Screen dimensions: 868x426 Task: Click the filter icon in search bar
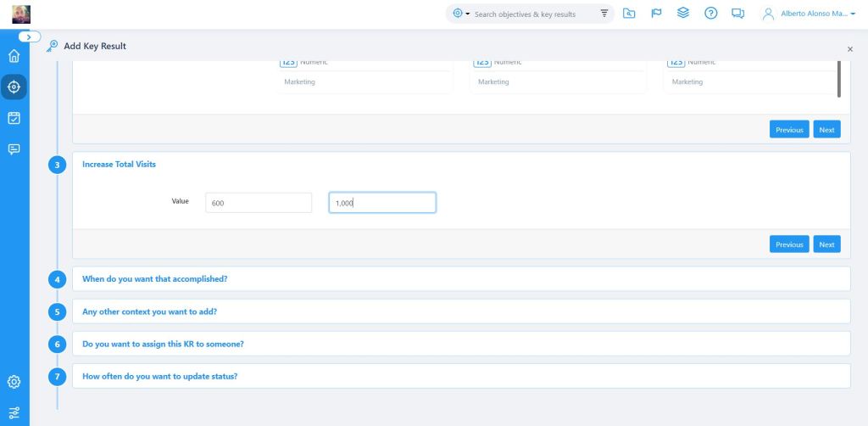point(604,14)
